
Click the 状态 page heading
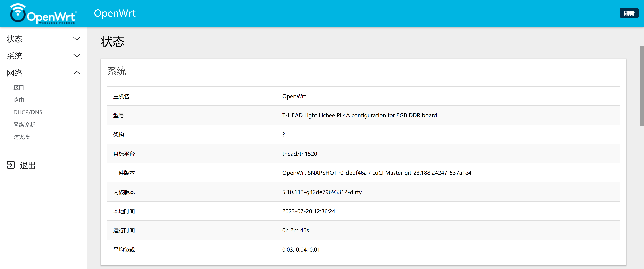pos(113,41)
